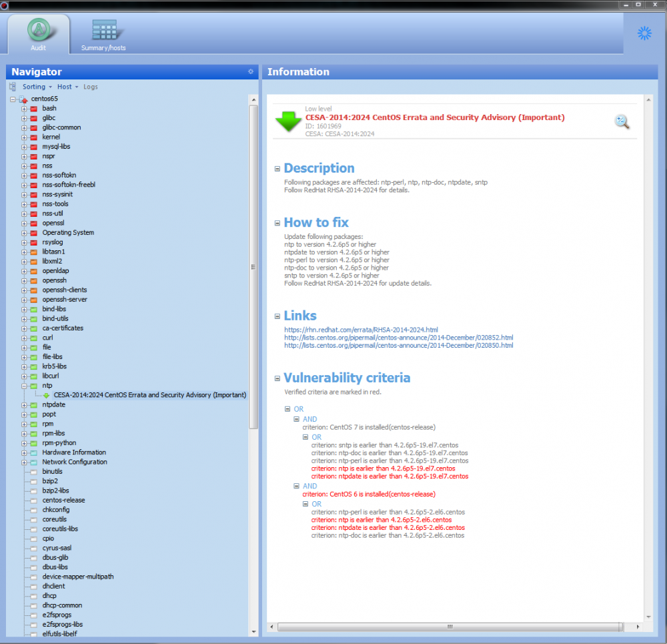Viewport: 667px width, 644px height.
Task: Click the orange libtasn1 icon
Action: (33, 252)
